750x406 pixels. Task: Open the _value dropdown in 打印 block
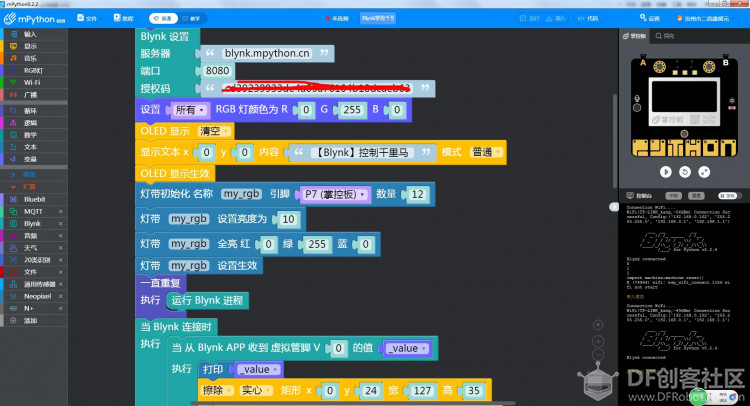258,369
